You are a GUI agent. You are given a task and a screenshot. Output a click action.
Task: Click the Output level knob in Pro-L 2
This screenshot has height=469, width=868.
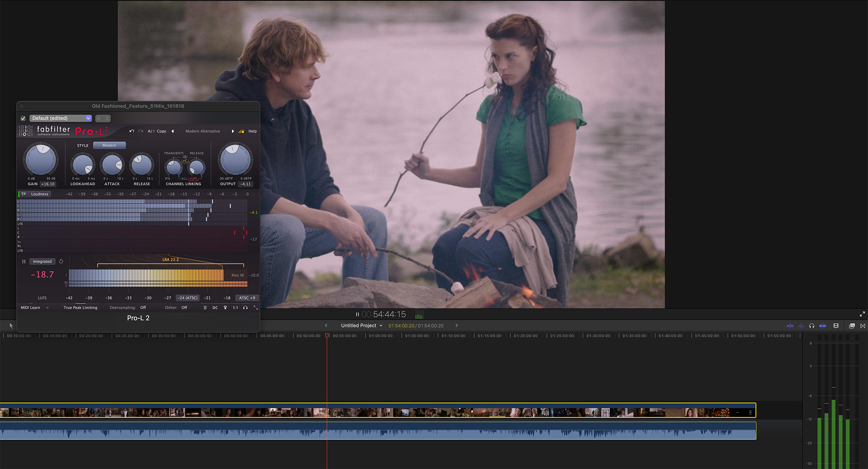point(234,161)
